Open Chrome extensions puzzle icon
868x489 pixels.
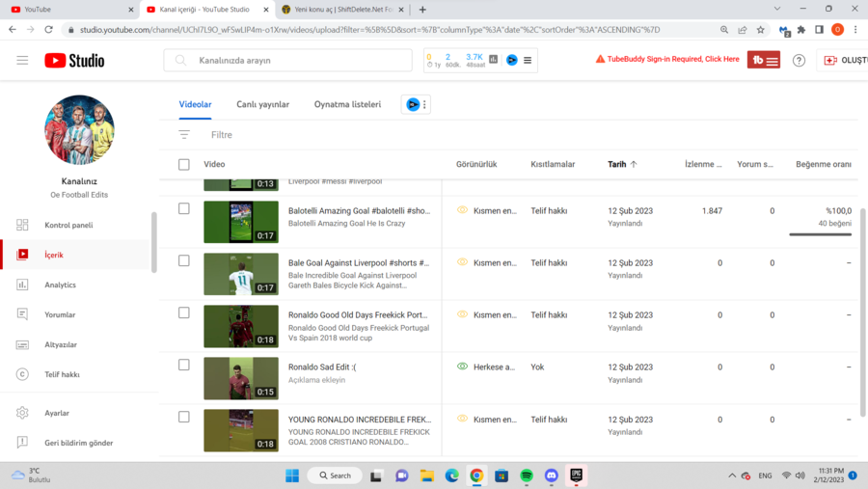(x=801, y=30)
